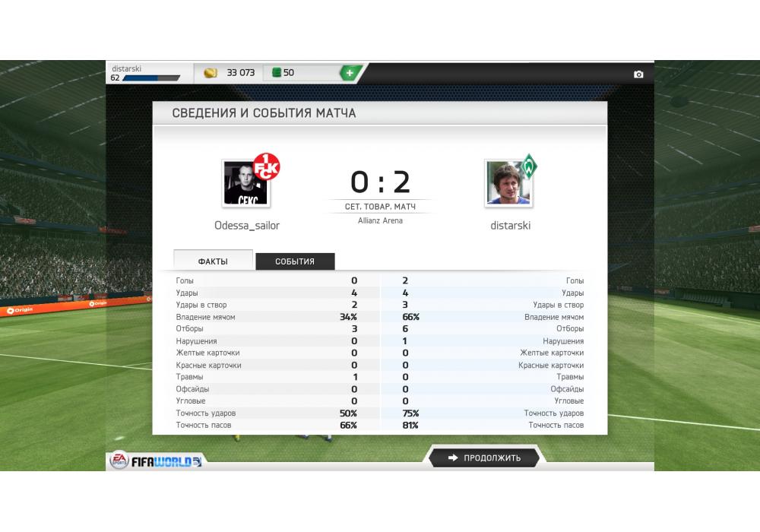Click the 0 : 2 match score
Image resolution: width=760 pixels, height=532 pixels.
[x=381, y=182]
